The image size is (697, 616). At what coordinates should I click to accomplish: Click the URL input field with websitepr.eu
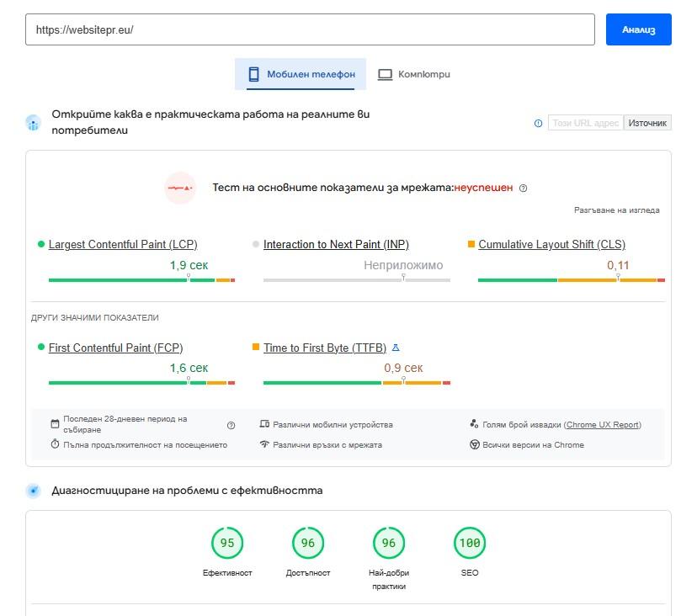tap(310, 29)
